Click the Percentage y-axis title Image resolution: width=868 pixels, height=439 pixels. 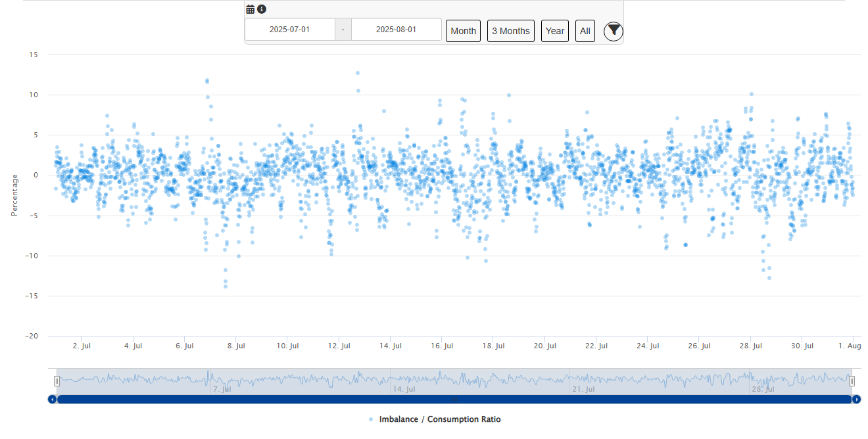(x=14, y=195)
